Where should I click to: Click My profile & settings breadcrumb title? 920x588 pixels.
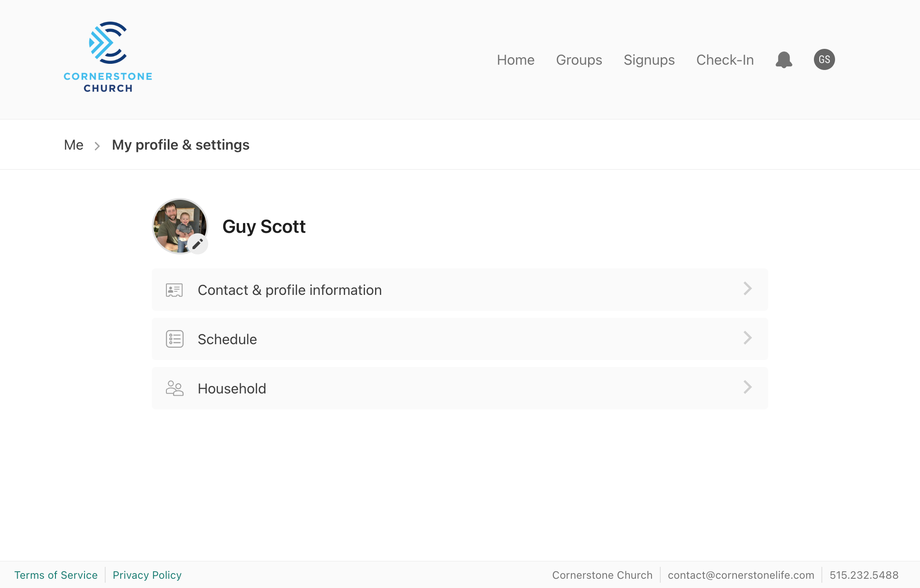tap(180, 145)
